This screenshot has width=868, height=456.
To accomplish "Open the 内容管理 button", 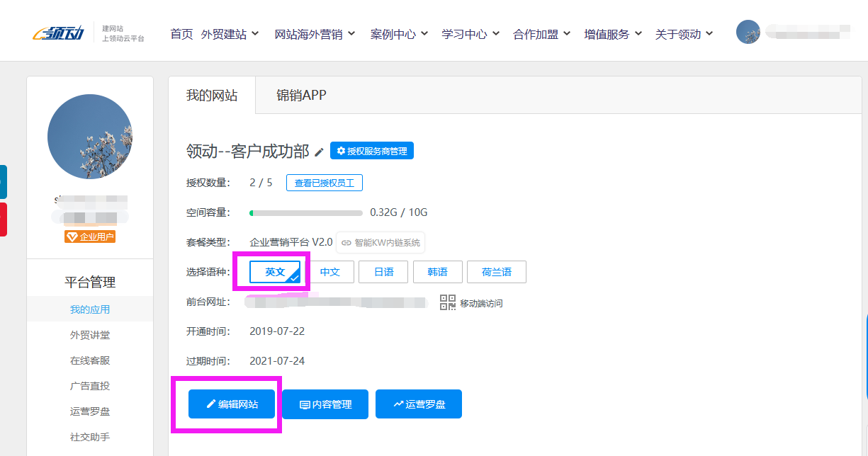I will coord(325,404).
